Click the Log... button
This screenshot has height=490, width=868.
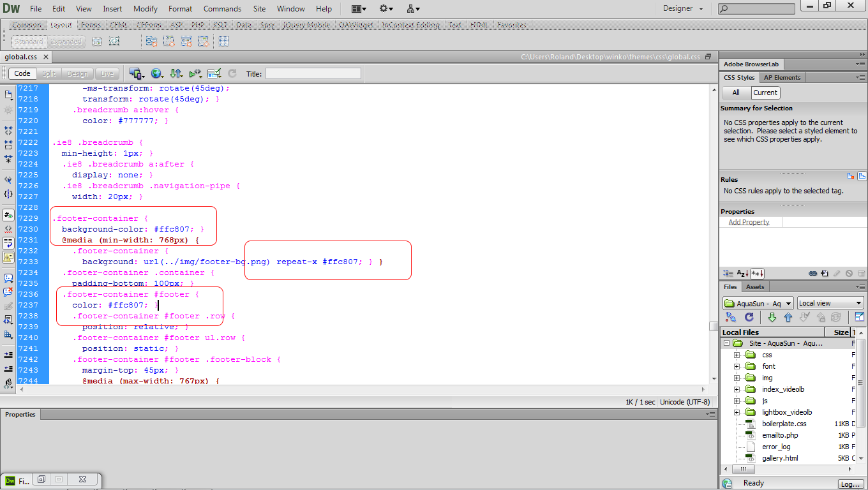coord(851,484)
